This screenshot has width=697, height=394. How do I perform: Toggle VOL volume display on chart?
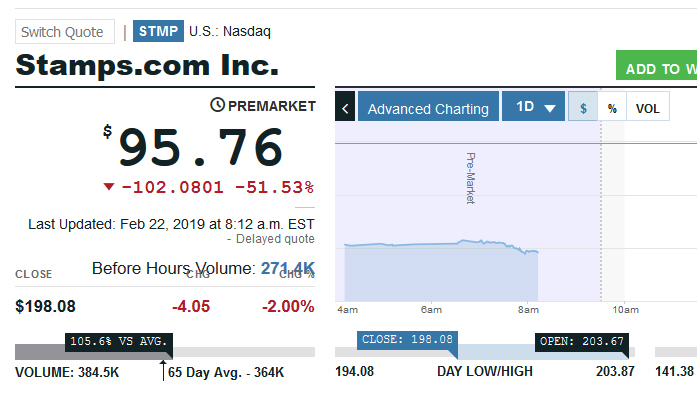coord(648,106)
